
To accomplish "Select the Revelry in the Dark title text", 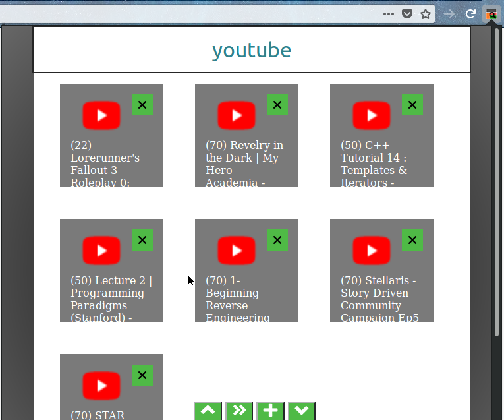I will 244,164.
